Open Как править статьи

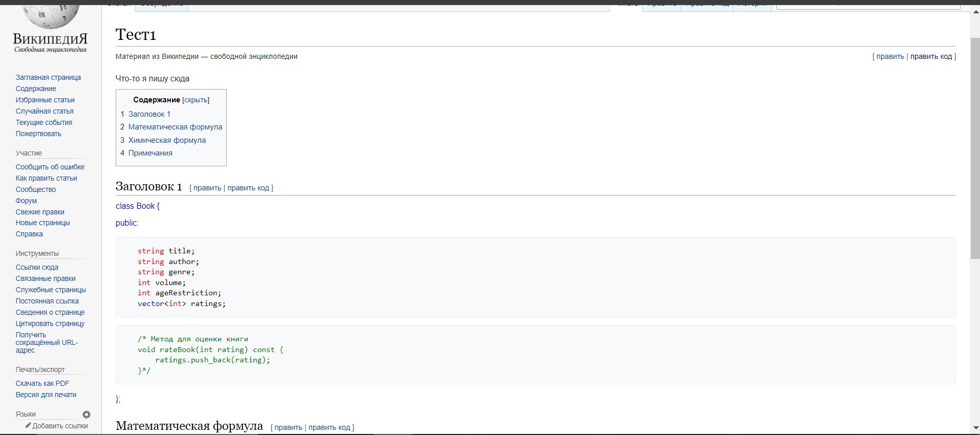[47, 178]
